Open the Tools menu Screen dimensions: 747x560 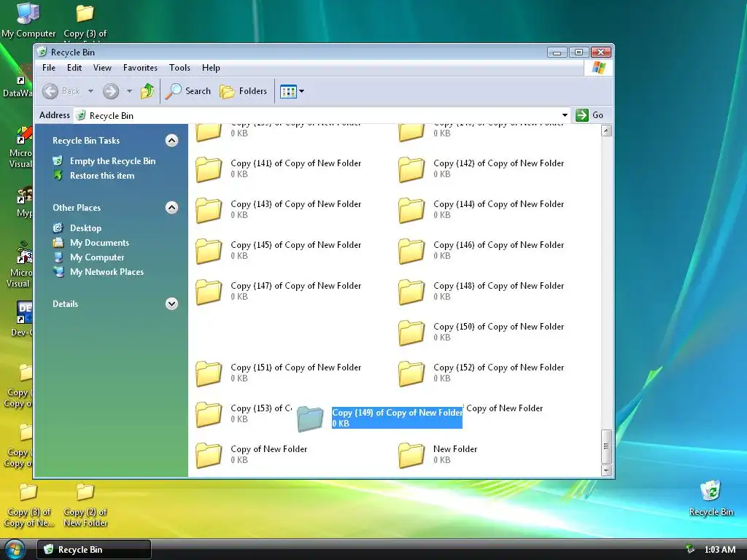[x=179, y=68]
